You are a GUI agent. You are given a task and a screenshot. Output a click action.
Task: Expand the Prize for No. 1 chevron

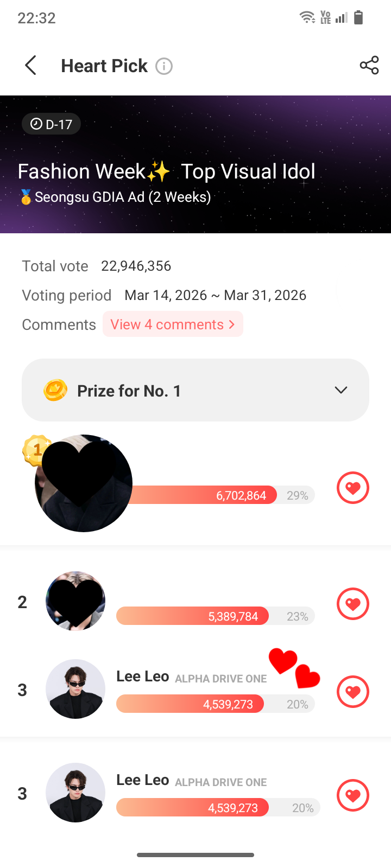[x=341, y=390]
